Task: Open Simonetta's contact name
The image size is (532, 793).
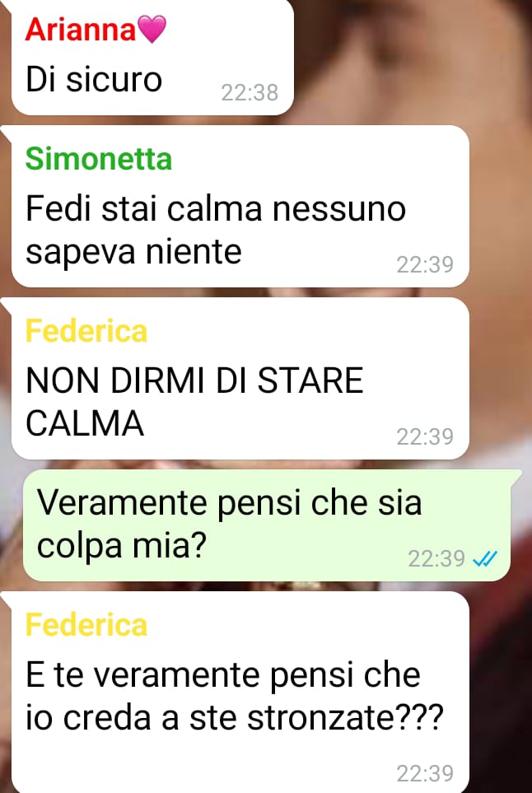Action: 99,158
